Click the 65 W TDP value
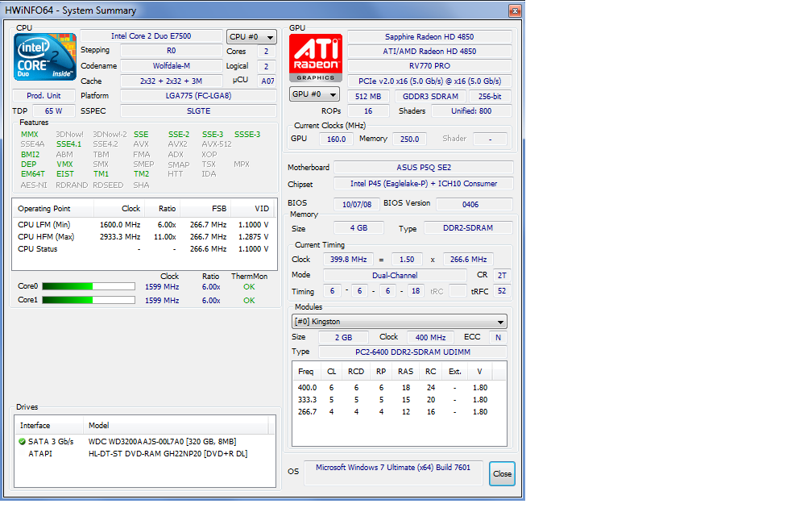The width and height of the screenshot is (812, 508). tap(53, 111)
